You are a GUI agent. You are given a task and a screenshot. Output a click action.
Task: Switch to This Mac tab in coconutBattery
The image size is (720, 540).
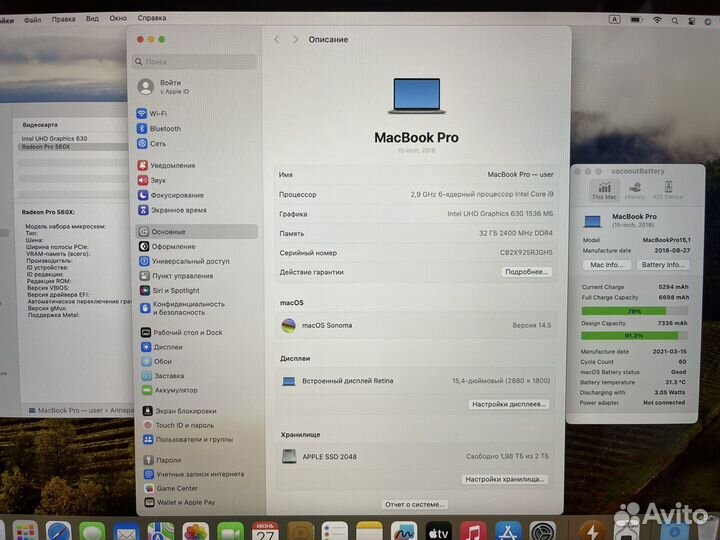(x=604, y=190)
